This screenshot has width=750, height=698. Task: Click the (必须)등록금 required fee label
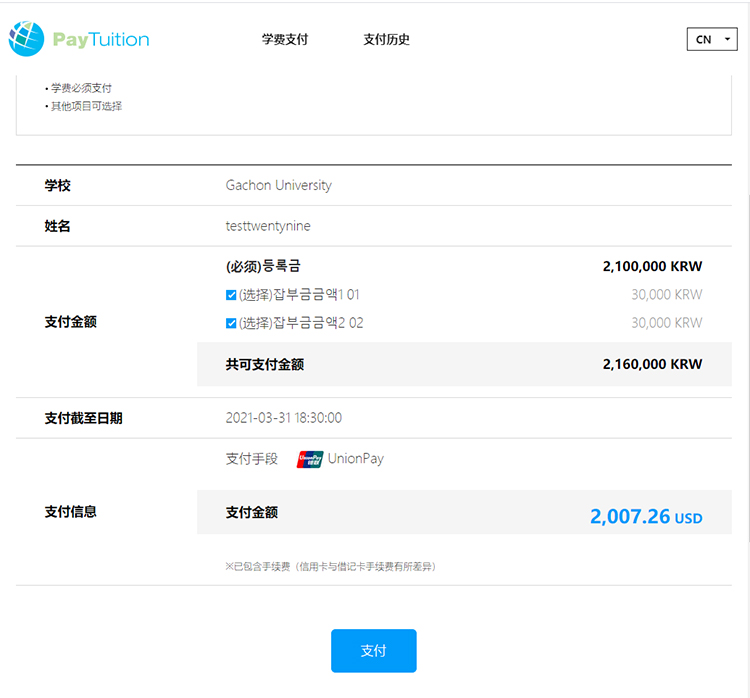263,266
